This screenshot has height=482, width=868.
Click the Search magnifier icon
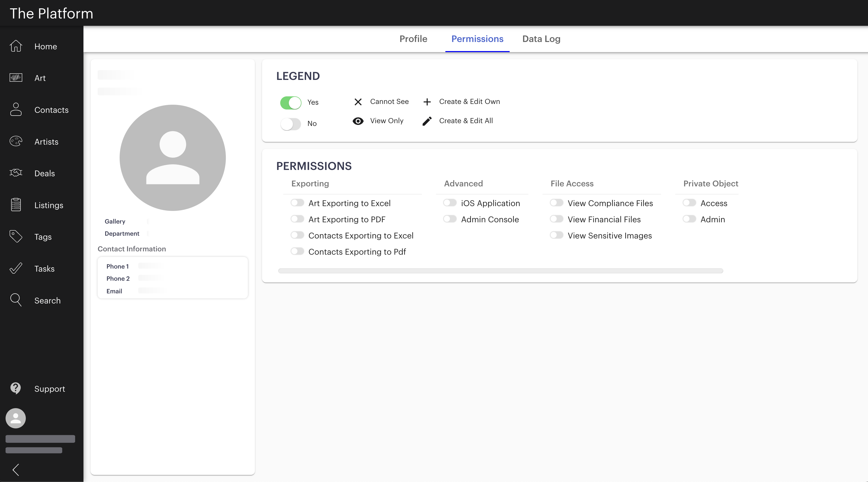click(x=16, y=300)
